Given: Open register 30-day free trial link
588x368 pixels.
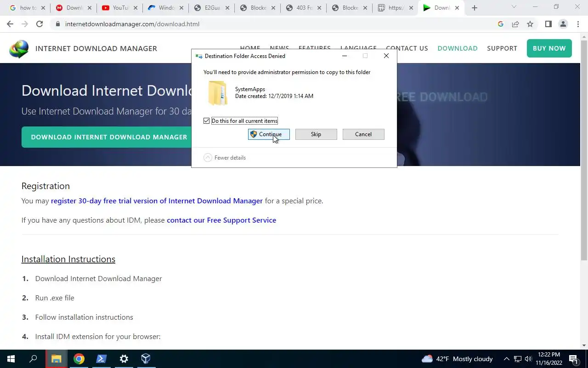Looking at the screenshot, I should point(157,201).
